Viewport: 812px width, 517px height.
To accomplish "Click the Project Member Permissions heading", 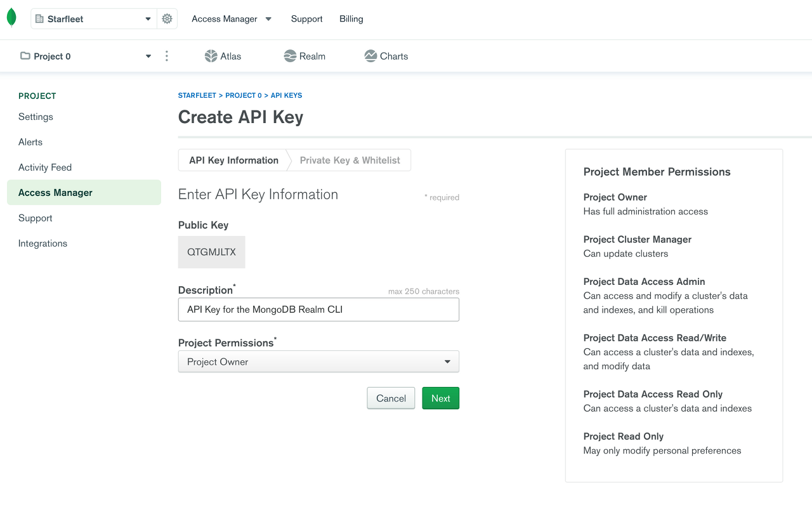I will pyautogui.click(x=657, y=172).
